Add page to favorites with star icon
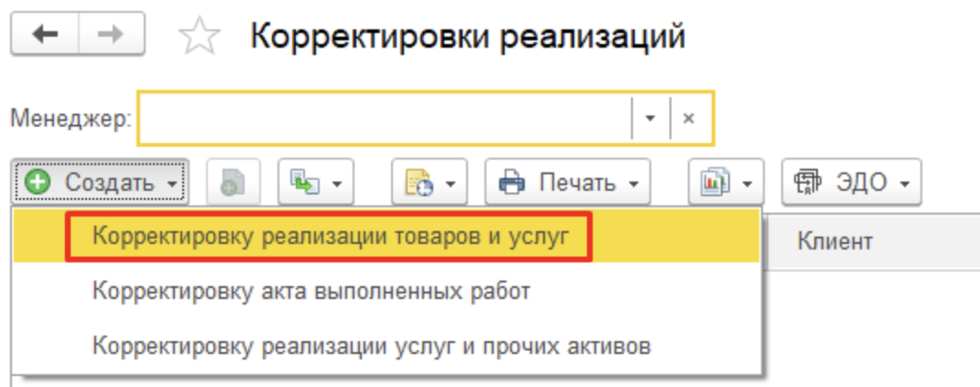 pos(200,38)
